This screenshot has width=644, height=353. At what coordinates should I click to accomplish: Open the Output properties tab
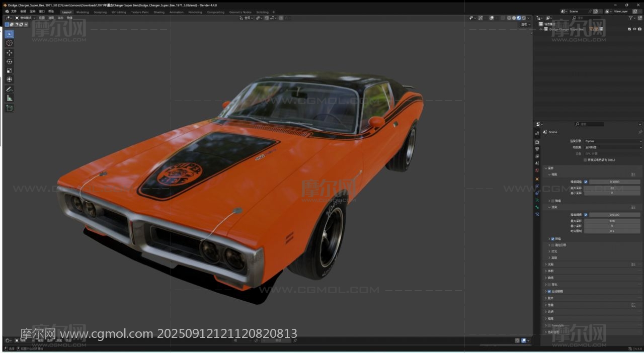click(x=537, y=149)
